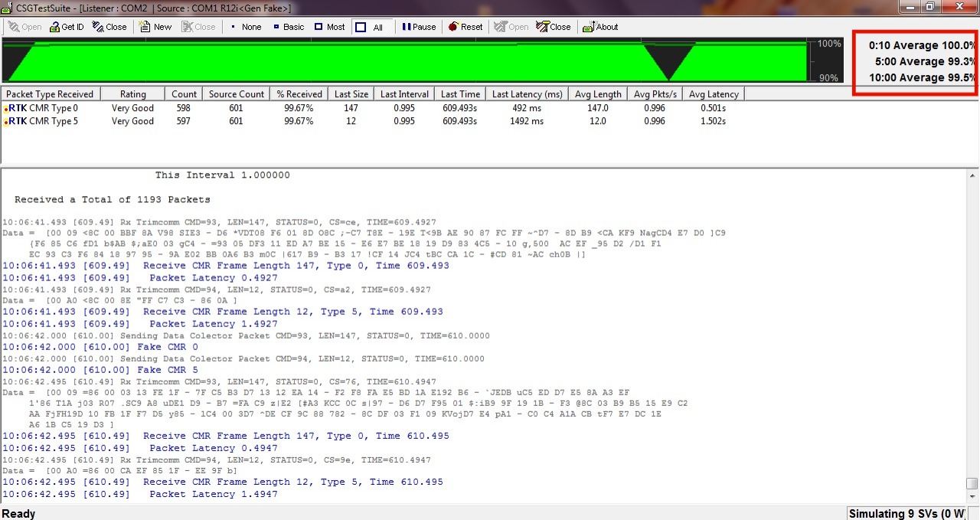Image resolution: width=980 pixels, height=520 pixels.
Task: Click the 5:00 Average 99.3% readout
Action: click(925, 62)
